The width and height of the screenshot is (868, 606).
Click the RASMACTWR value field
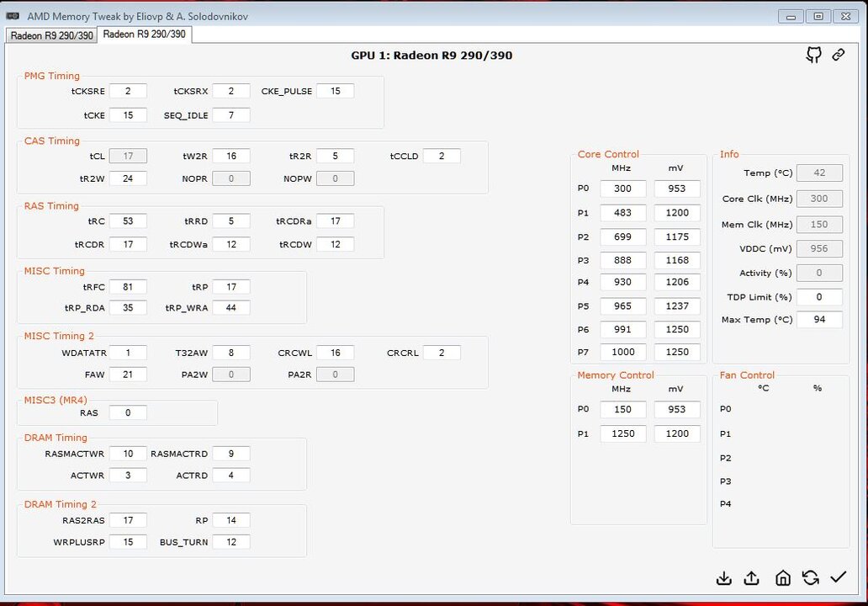(x=128, y=454)
